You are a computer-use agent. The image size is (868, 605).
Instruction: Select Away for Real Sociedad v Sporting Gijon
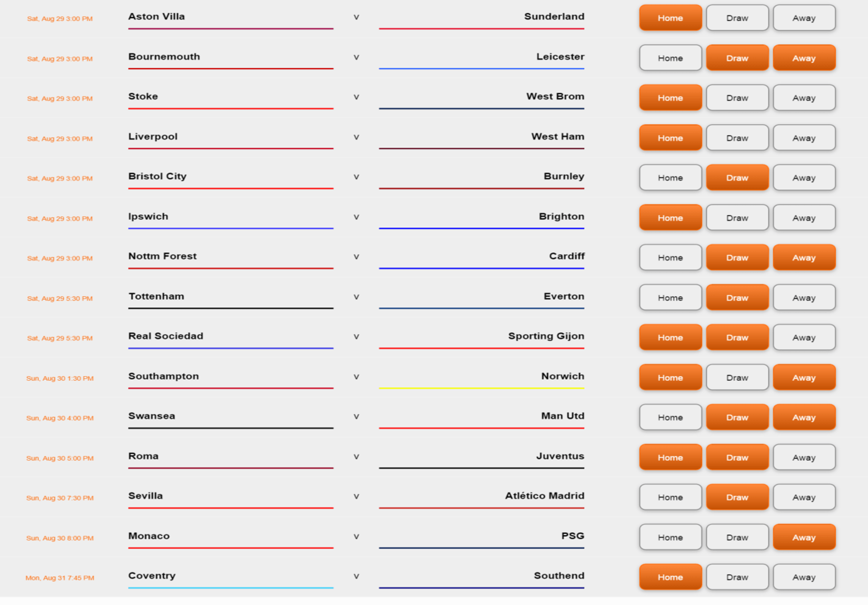[x=804, y=337]
